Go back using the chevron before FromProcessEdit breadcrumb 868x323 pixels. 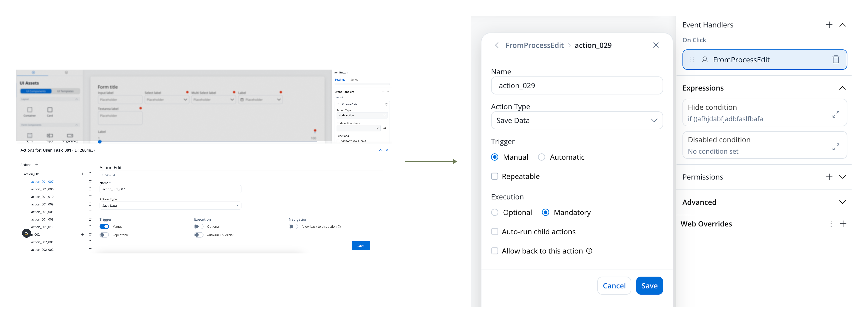(497, 45)
